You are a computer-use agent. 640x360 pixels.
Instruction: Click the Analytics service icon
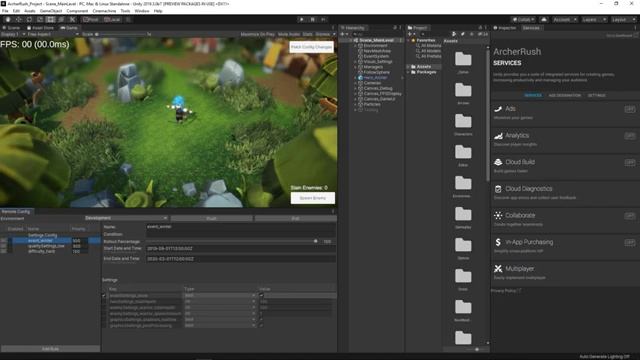498,136
